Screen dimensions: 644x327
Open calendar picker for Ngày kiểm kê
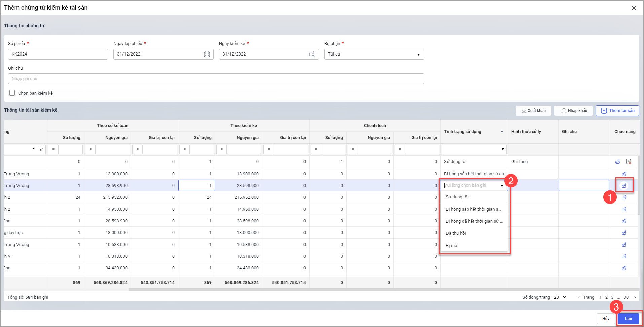click(x=312, y=54)
